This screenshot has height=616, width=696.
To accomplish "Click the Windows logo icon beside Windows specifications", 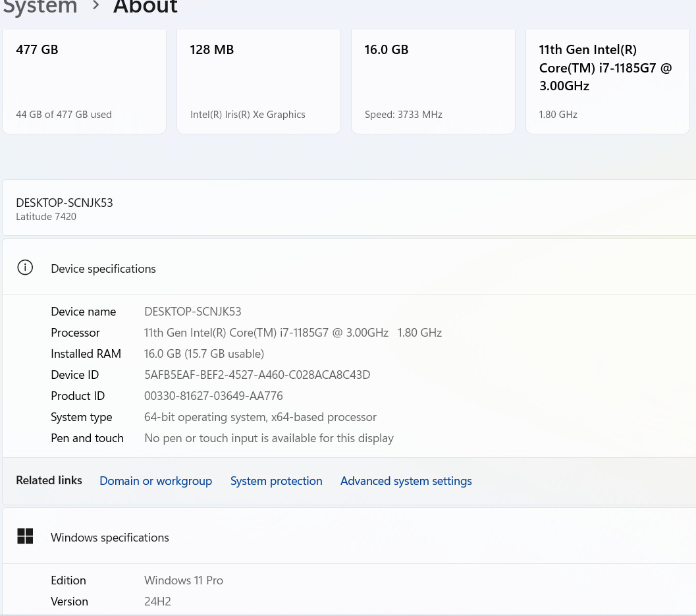I will point(25,536).
